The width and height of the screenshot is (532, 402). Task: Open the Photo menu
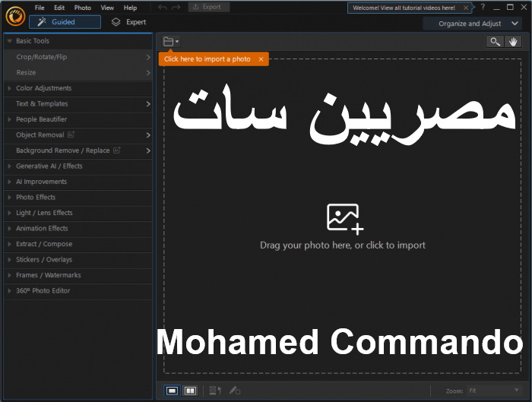(82, 8)
